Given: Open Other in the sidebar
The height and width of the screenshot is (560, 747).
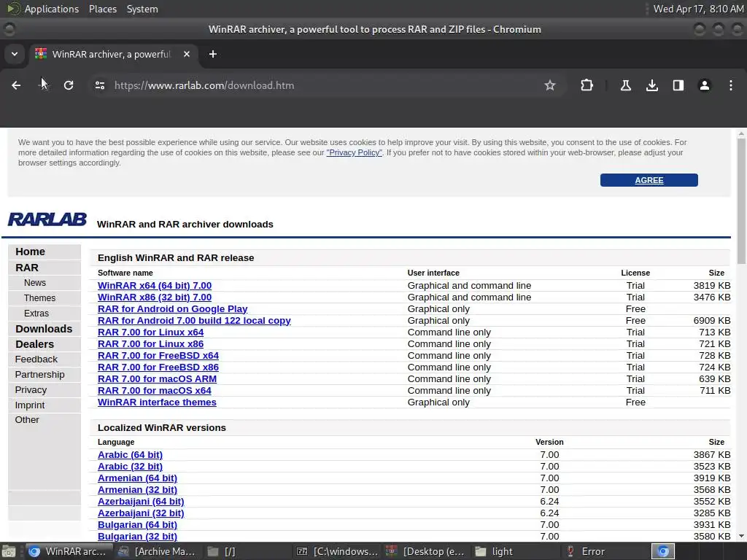Looking at the screenshot, I should pyautogui.click(x=27, y=419).
